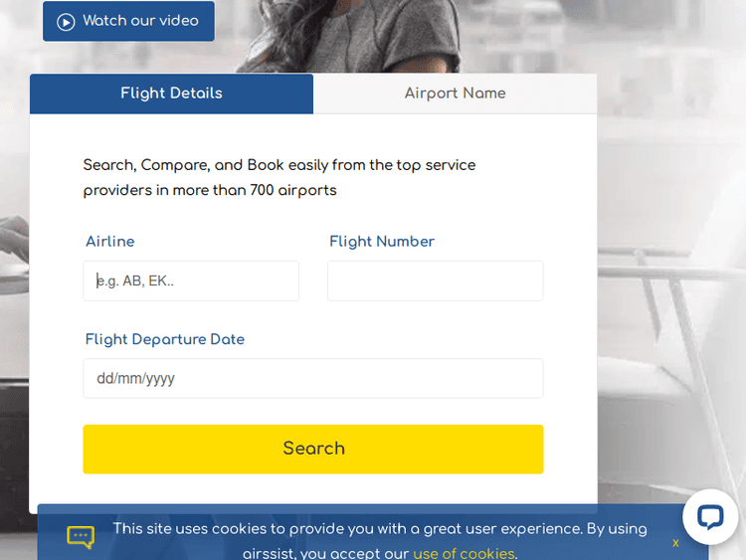This screenshot has width=746, height=560.
Task: Select the Flight Departure Date field
Action: click(312, 378)
